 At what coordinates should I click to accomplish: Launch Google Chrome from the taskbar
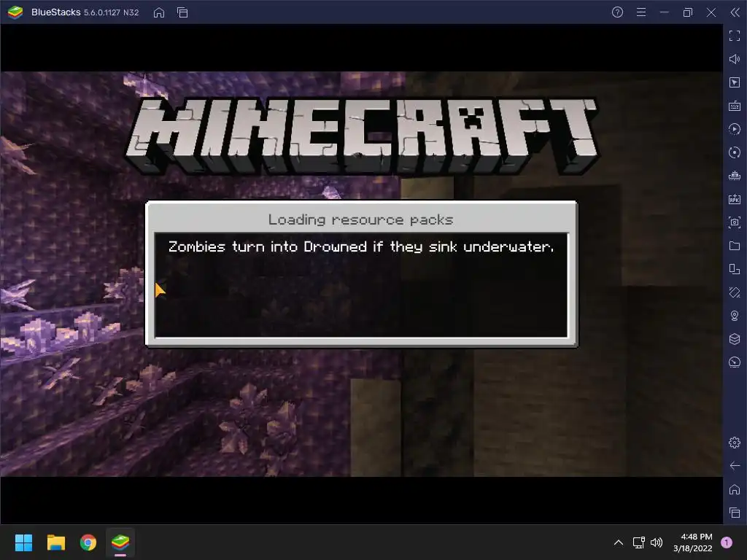pos(88,542)
